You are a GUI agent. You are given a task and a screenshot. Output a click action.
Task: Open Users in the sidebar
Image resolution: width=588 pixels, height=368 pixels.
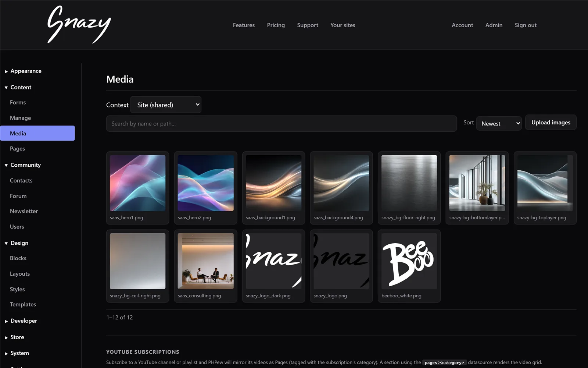click(37, 227)
